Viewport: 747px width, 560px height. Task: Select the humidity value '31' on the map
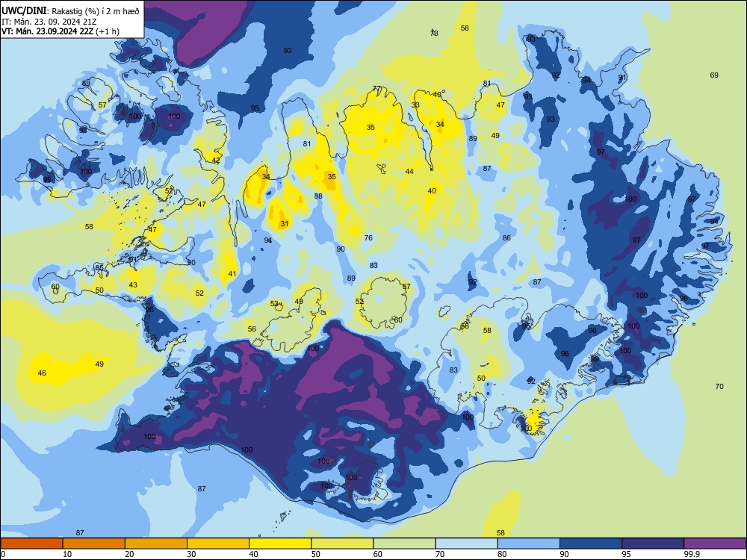tap(285, 223)
